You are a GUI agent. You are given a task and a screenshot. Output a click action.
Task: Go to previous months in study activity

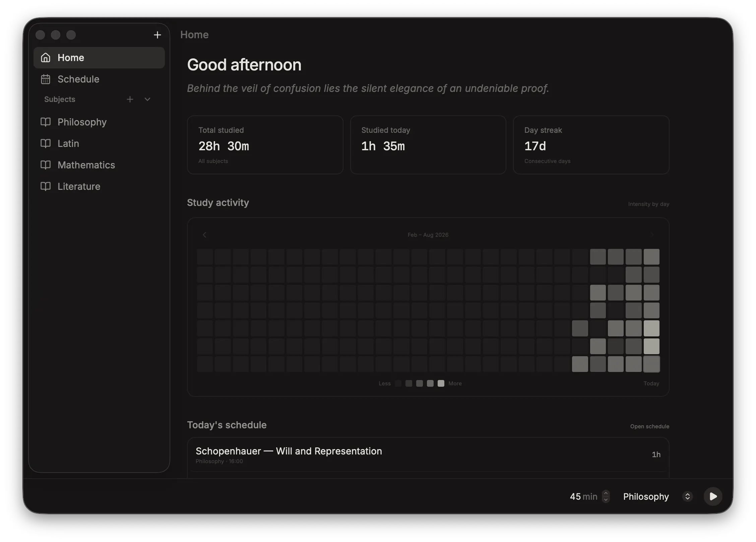click(x=204, y=235)
